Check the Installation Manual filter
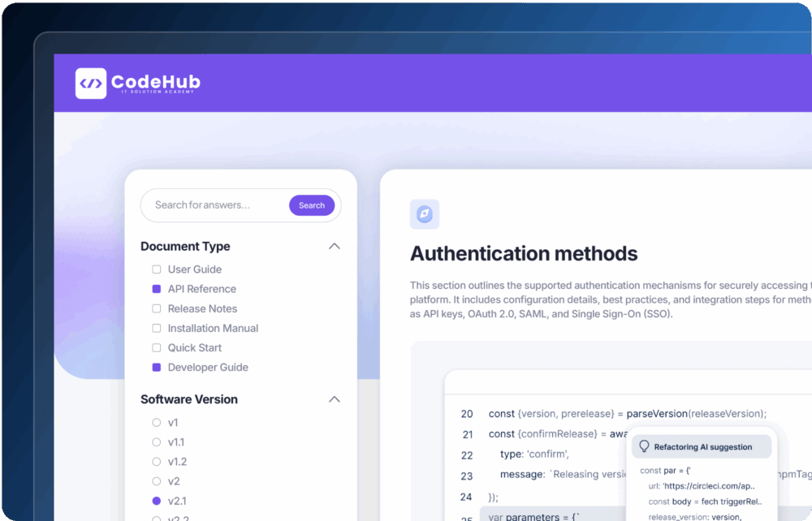Screen dimensions: 812x521 [x=156, y=328]
